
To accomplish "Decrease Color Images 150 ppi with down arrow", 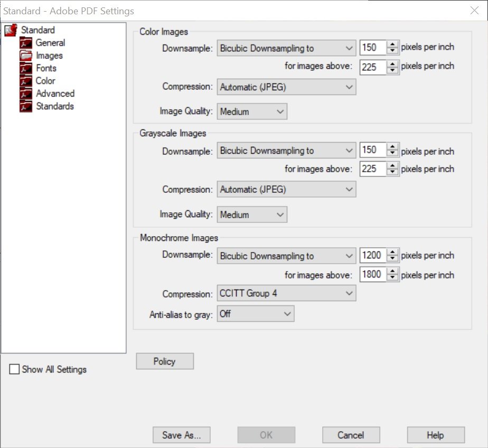I will pyautogui.click(x=393, y=51).
